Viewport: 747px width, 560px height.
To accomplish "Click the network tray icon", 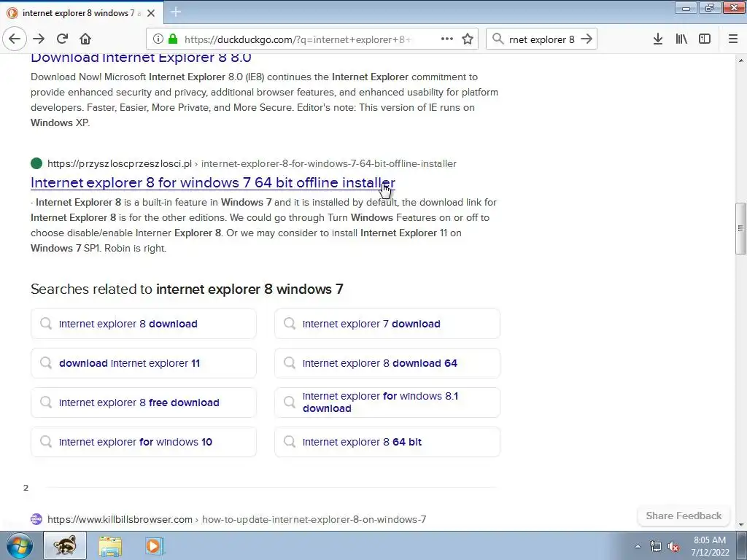I will (656, 546).
